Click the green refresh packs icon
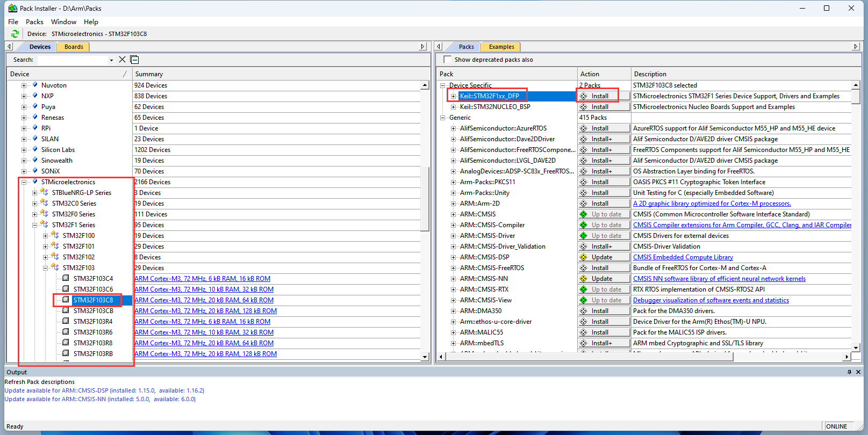The image size is (868, 435). 15,34
